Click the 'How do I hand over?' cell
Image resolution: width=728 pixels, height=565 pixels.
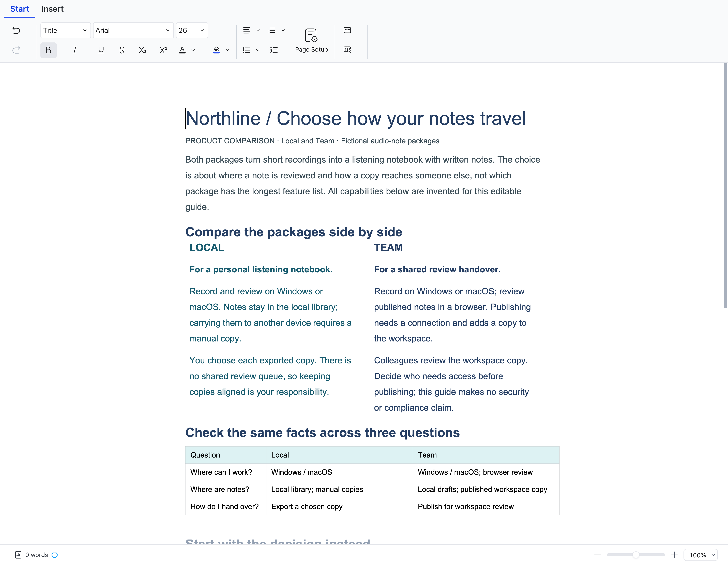226,507
